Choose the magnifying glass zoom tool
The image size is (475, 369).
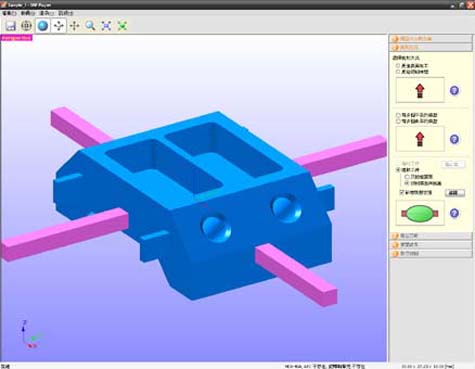[90, 26]
